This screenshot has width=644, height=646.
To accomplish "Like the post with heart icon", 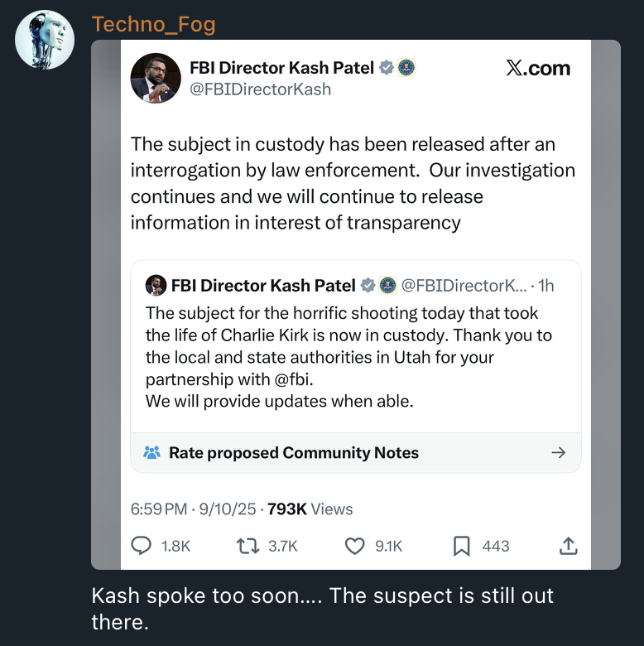I will 354,546.
